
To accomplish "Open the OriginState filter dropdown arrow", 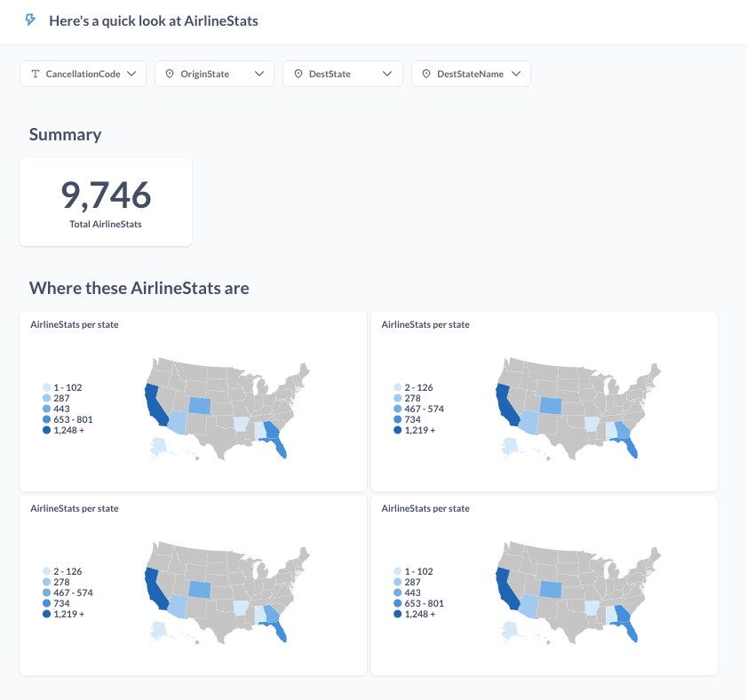I will [259, 75].
